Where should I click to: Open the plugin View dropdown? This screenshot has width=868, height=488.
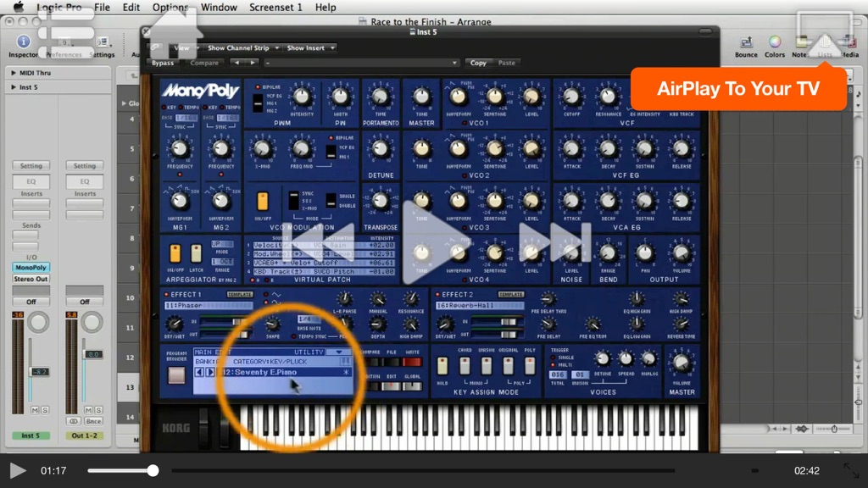(x=186, y=48)
